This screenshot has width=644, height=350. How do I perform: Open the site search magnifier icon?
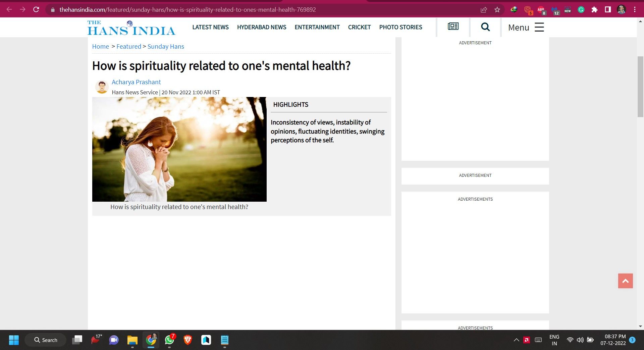pos(485,27)
